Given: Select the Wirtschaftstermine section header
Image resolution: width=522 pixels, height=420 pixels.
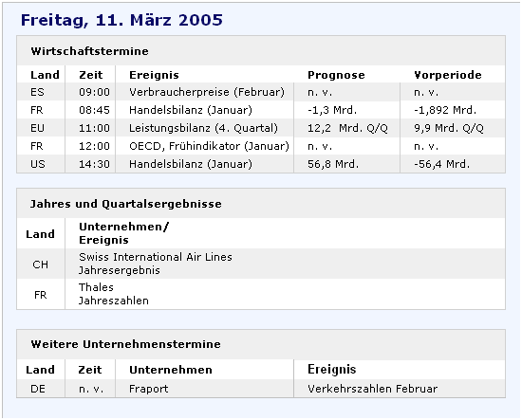Looking at the screenshot, I should tap(89, 51).
